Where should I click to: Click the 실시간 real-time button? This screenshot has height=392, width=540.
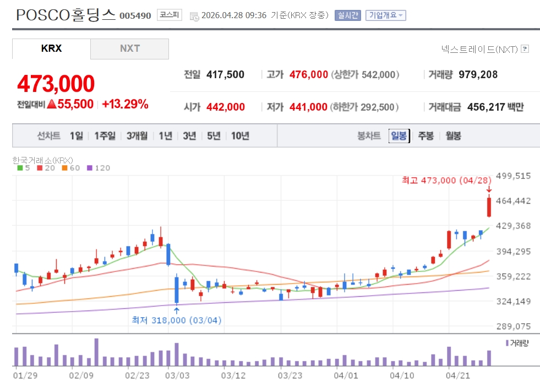click(348, 15)
